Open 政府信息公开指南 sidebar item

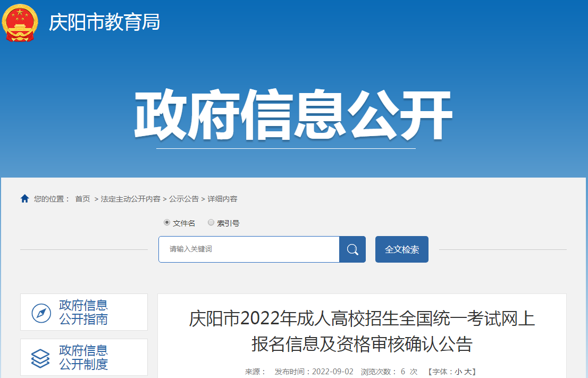[84, 313]
